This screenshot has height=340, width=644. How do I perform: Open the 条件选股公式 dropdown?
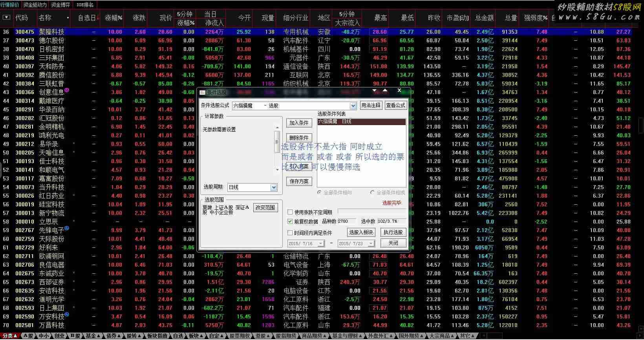353,106
